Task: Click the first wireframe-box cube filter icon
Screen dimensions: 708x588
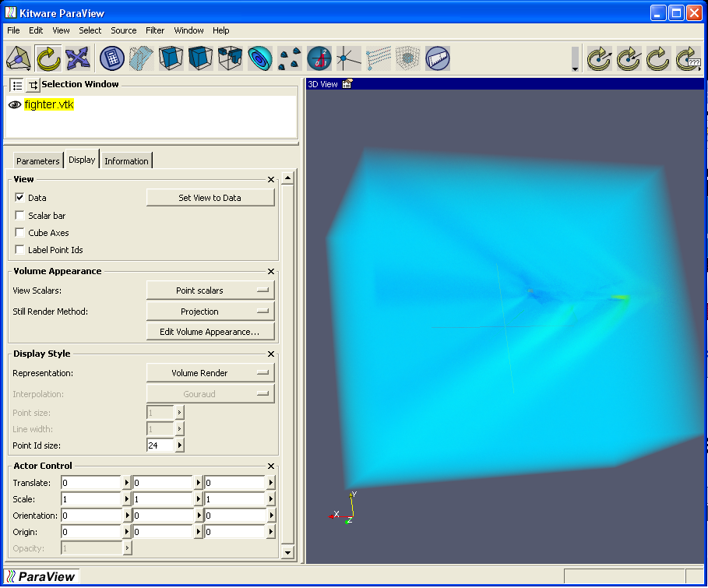Action: pos(171,58)
